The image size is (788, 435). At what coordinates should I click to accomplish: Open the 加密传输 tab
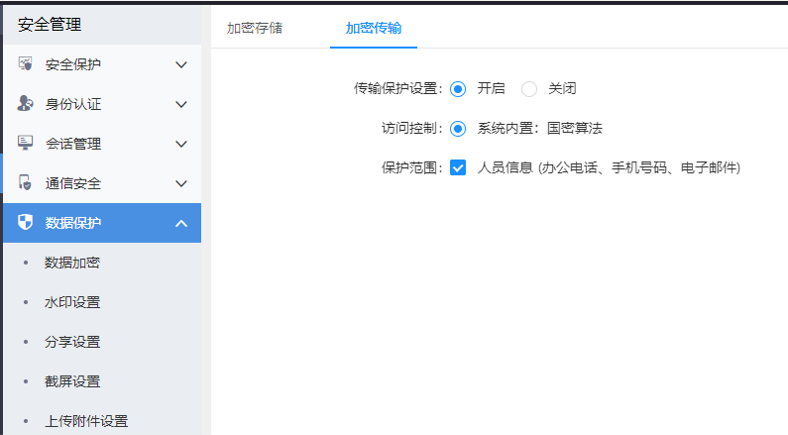[373, 28]
